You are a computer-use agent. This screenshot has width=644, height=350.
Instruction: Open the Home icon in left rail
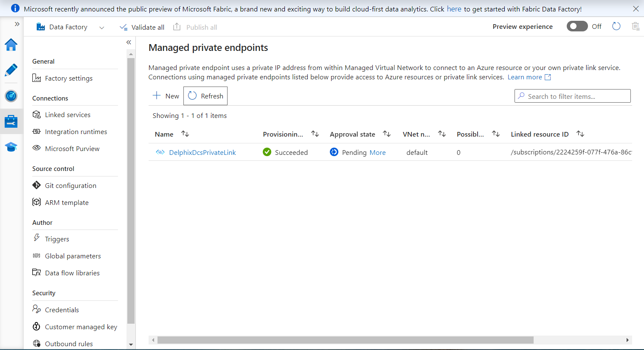pyautogui.click(x=11, y=45)
